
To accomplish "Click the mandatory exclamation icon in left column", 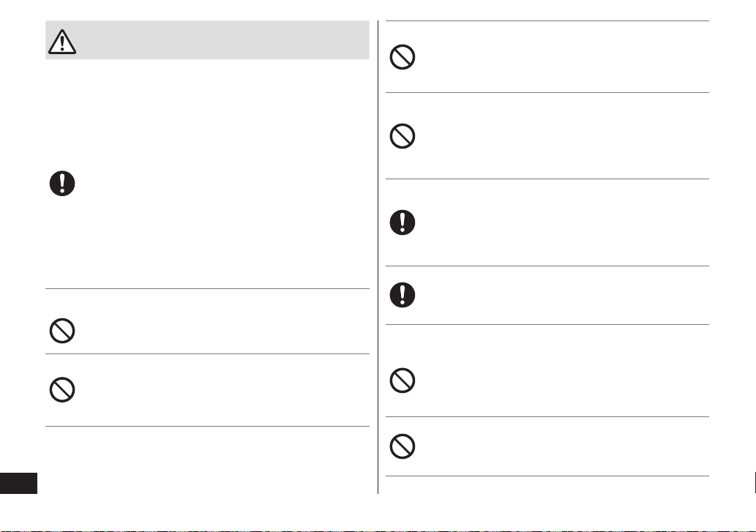I will click(62, 183).
